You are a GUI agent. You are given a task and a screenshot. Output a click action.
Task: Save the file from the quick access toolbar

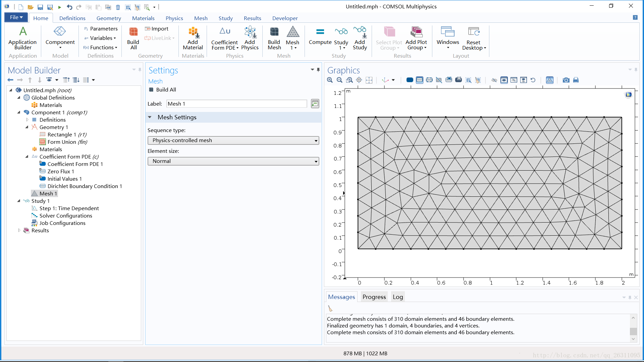[40, 7]
